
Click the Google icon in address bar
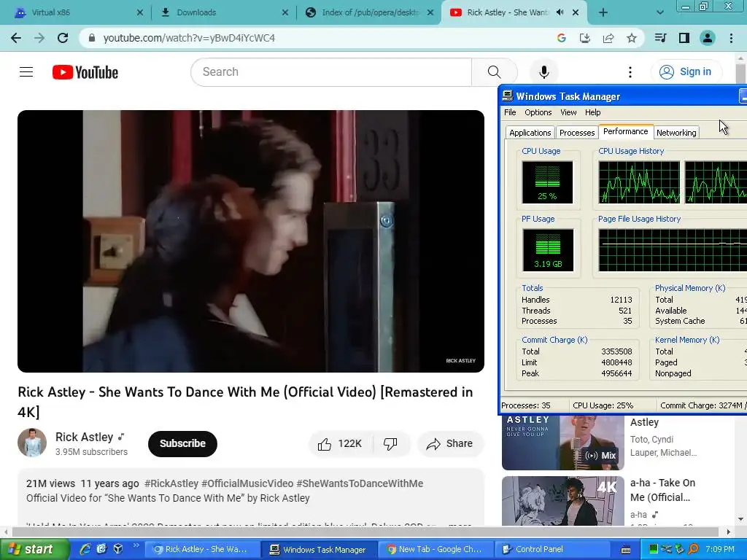pos(562,38)
